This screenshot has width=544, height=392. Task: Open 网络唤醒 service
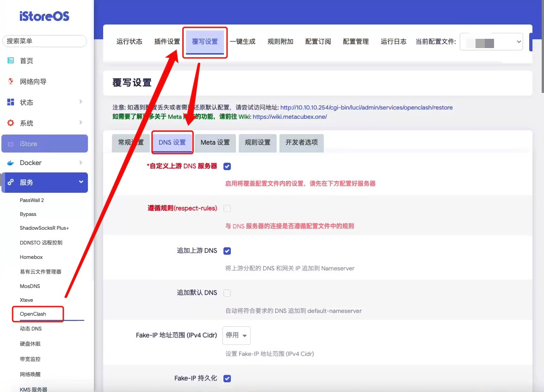tap(30, 374)
